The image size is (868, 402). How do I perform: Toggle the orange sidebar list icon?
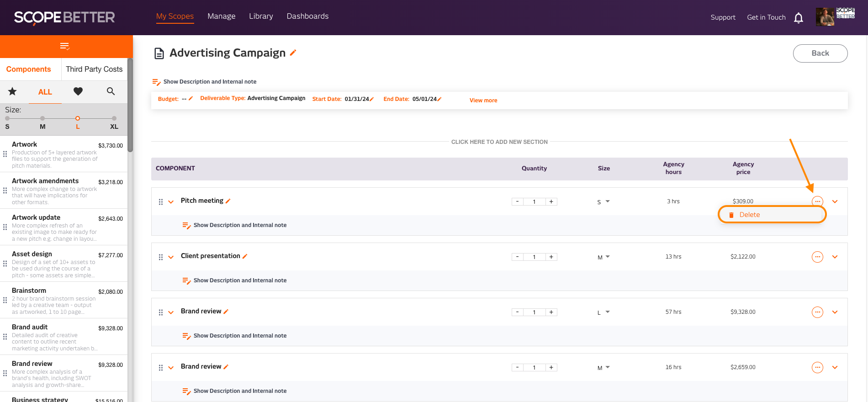(65, 46)
